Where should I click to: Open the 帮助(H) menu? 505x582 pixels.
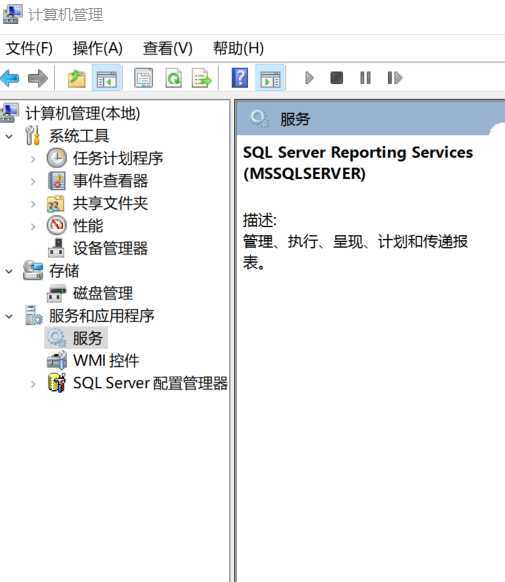click(238, 48)
